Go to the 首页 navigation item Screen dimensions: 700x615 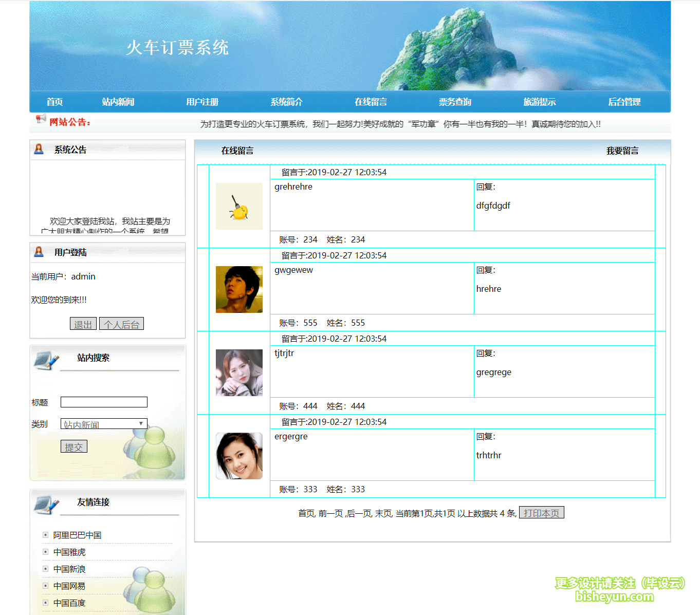[x=54, y=102]
